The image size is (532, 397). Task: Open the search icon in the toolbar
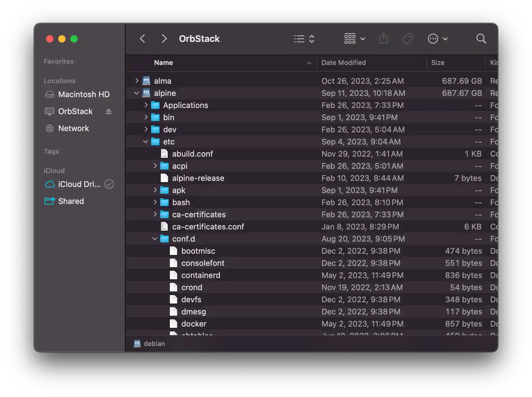click(481, 39)
